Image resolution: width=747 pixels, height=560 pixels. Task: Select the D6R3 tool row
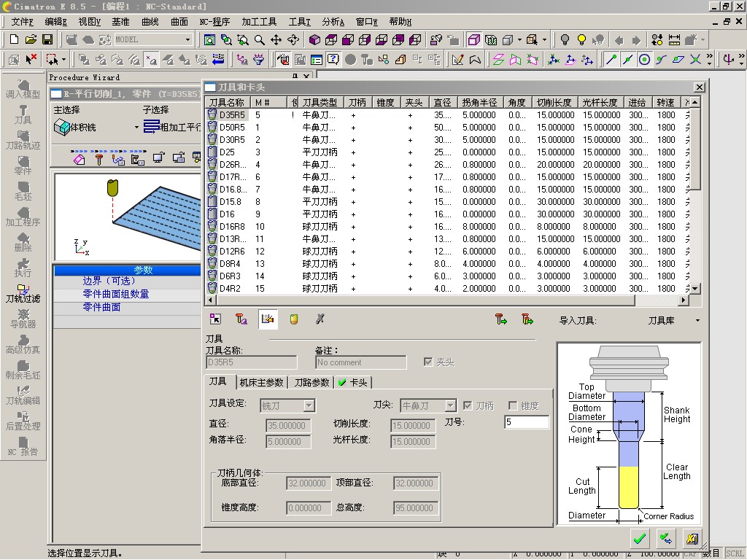[448, 276]
